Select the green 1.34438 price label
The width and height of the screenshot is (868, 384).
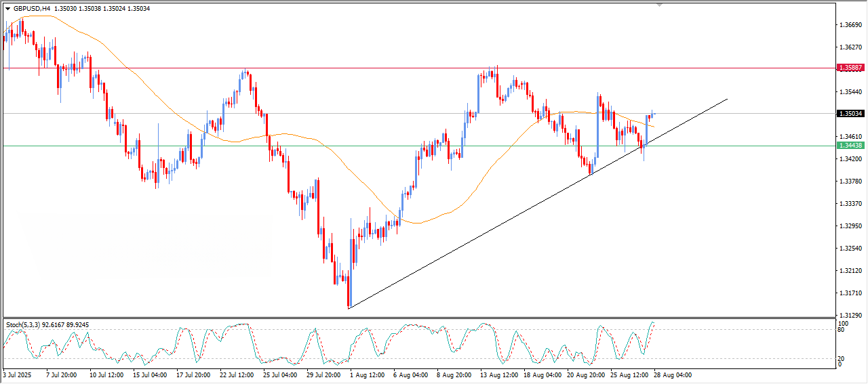[850, 146]
